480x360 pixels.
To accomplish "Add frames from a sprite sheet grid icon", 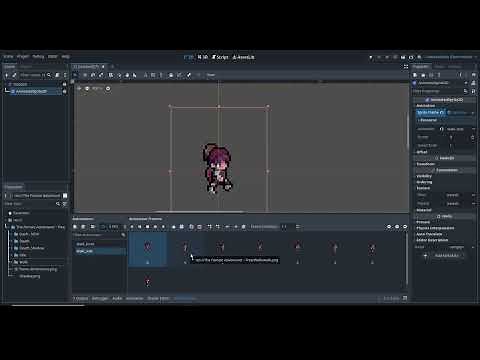I will point(182,227).
